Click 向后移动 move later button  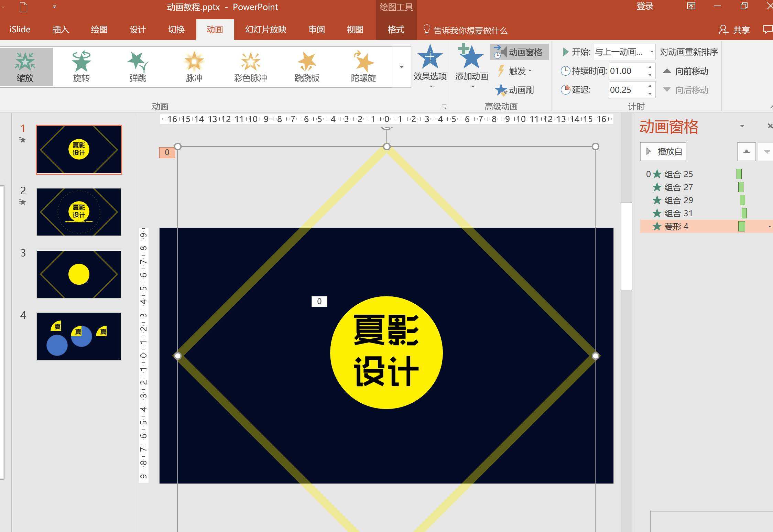click(686, 90)
